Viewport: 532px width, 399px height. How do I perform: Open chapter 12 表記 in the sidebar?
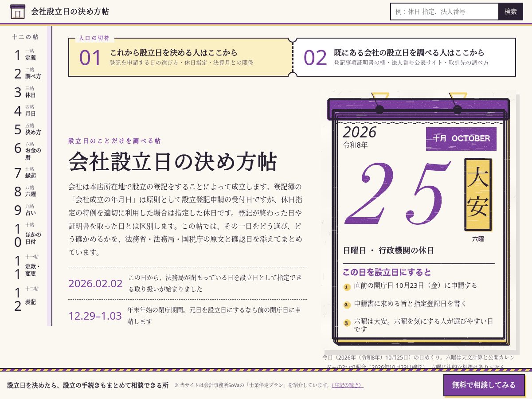[x=27, y=299]
